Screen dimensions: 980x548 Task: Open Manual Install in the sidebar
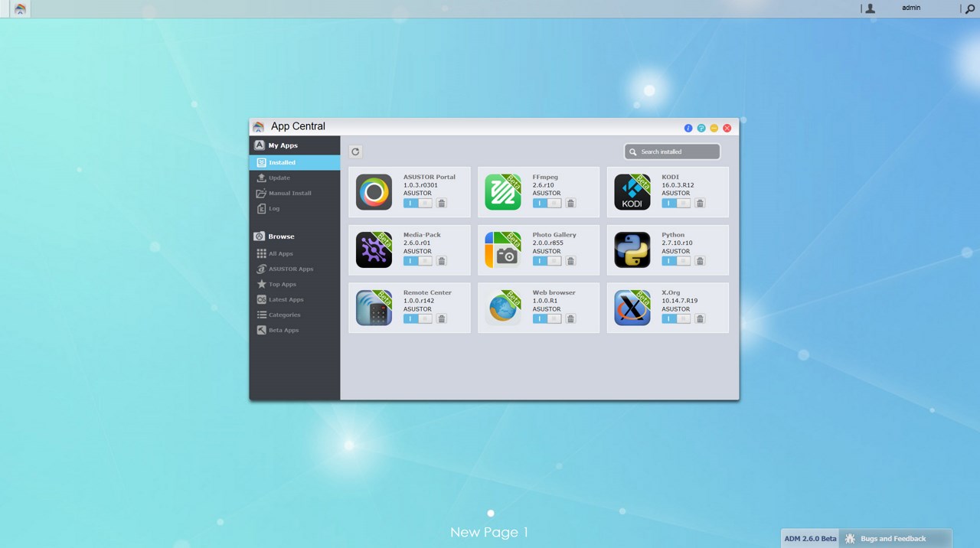[295, 193]
